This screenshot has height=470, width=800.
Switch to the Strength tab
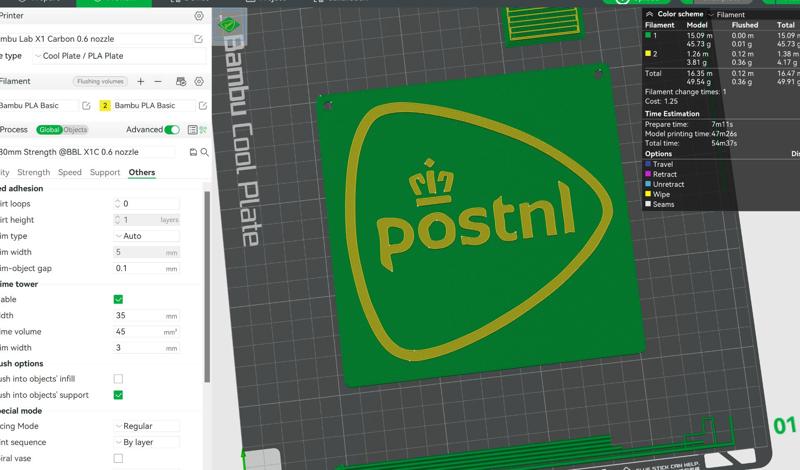point(34,172)
